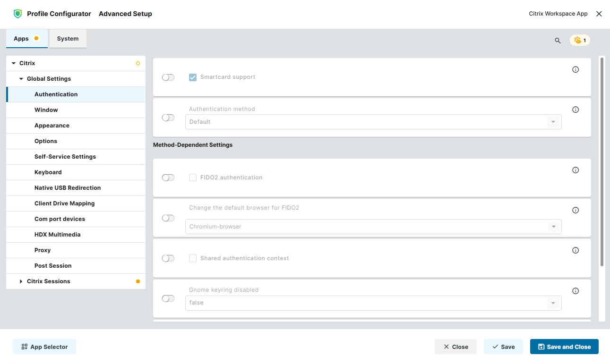Select Native USB Redirection
Image resolution: width=610 pixels, height=364 pixels.
pyautogui.click(x=76, y=188)
